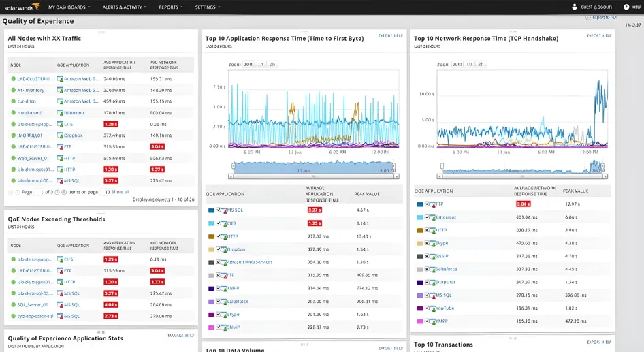
Task: Click the MS SQL icon in SQL_Server_01 row
Action: 60,305
